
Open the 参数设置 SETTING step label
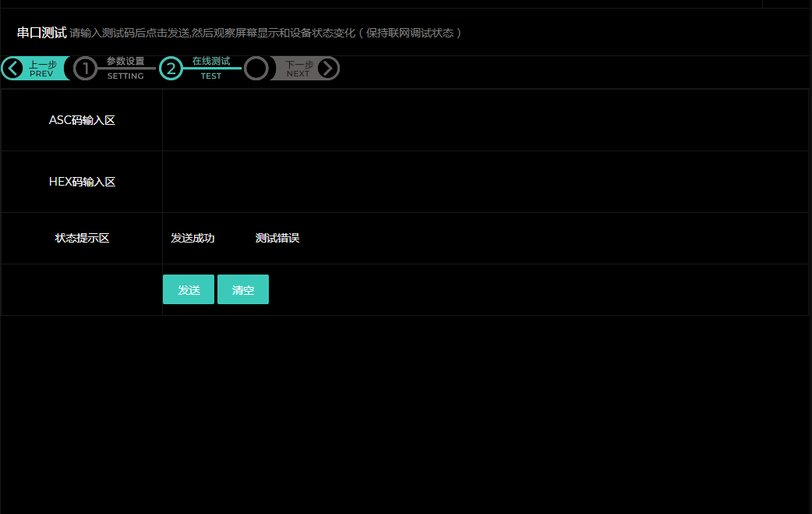[x=125, y=69]
